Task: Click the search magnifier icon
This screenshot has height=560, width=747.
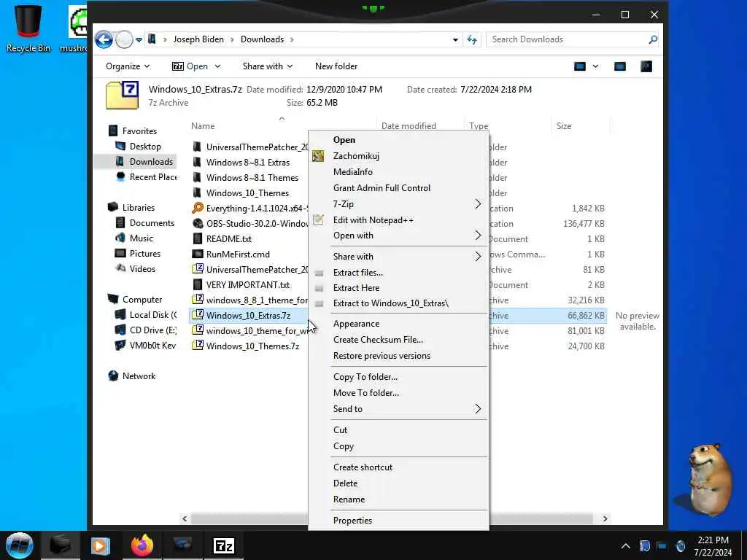Action: coord(653,39)
